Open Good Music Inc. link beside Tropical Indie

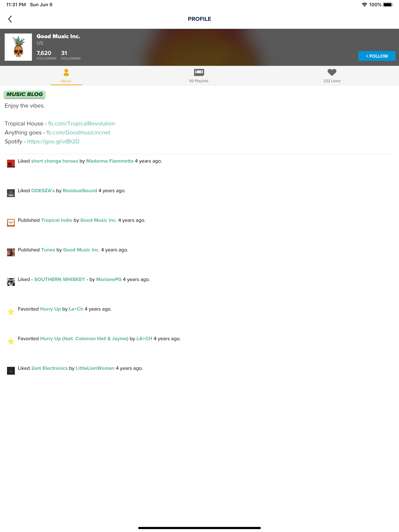pyautogui.click(x=98, y=220)
